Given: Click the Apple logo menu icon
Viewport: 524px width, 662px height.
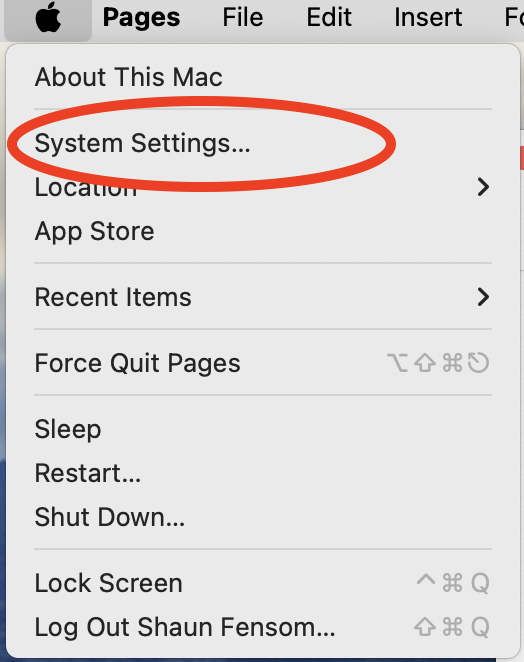Looking at the screenshot, I should coord(48,18).
